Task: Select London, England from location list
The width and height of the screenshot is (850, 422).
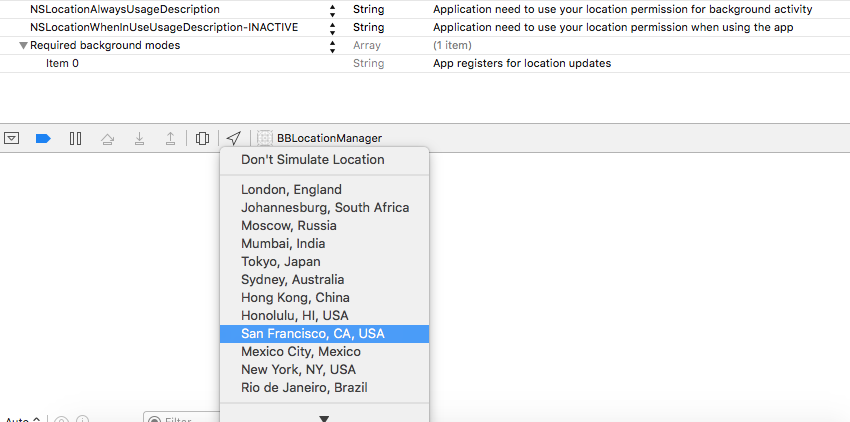Action: point(291,190)
